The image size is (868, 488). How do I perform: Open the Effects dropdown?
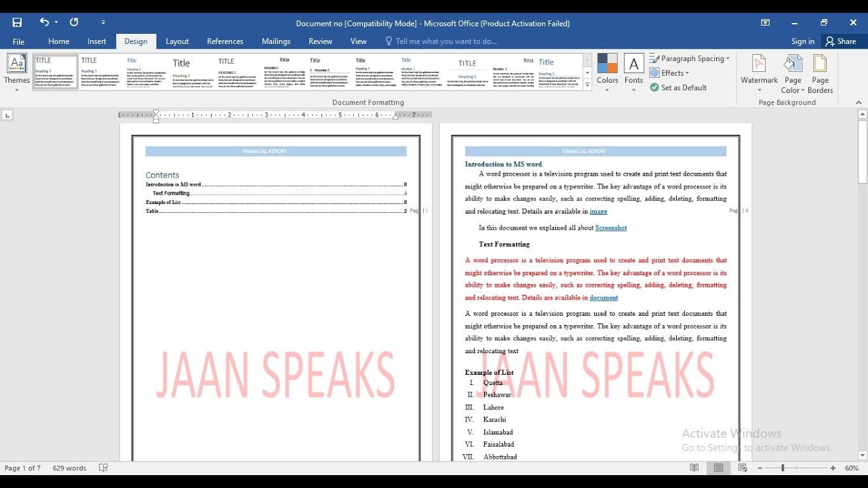[669, 73]
